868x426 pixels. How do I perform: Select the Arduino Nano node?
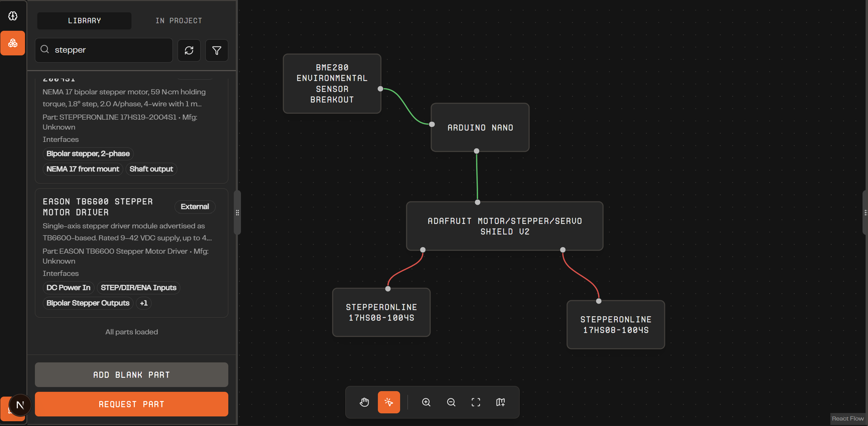(480, 128)
